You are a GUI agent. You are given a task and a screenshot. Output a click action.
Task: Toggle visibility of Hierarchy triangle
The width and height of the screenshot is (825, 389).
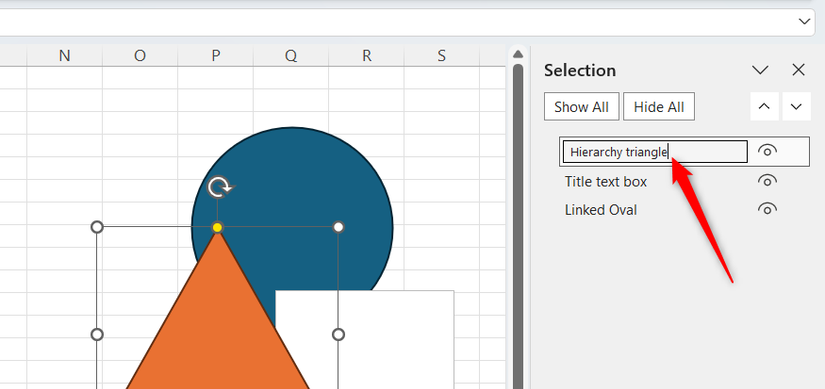[x=767, y=151]
